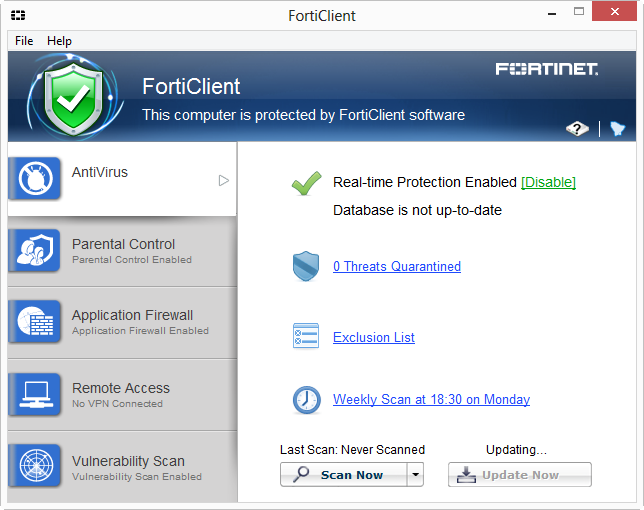Image resolution: width=644 pixels, height=510 pixels.
Task: Open the Weekly Scan schedule link
Action: [431, 400]
